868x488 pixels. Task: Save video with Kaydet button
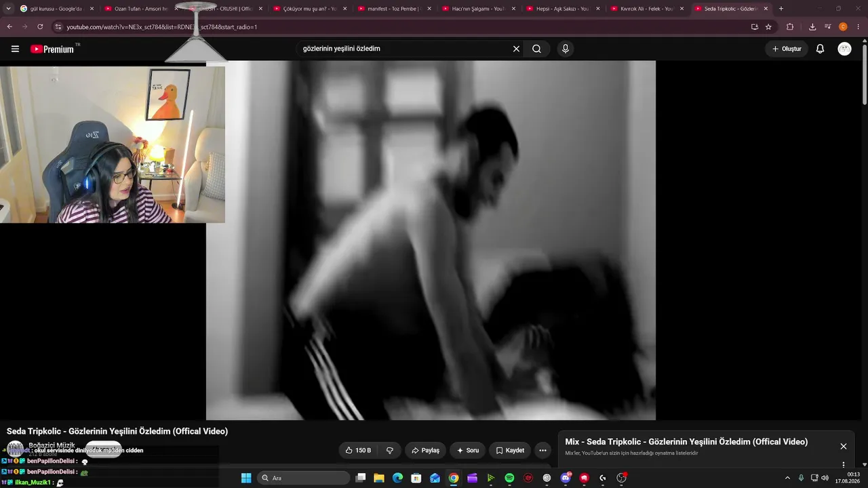pos(509,450)
